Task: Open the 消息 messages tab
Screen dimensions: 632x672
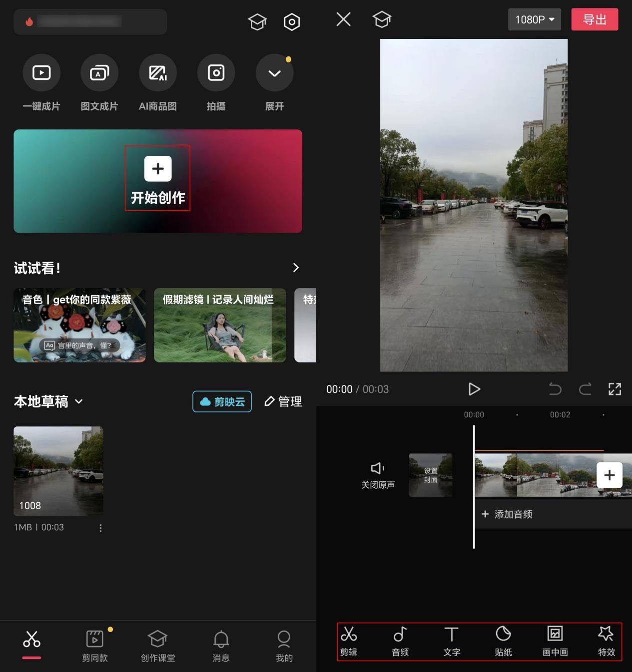Action: click(221, 645)
